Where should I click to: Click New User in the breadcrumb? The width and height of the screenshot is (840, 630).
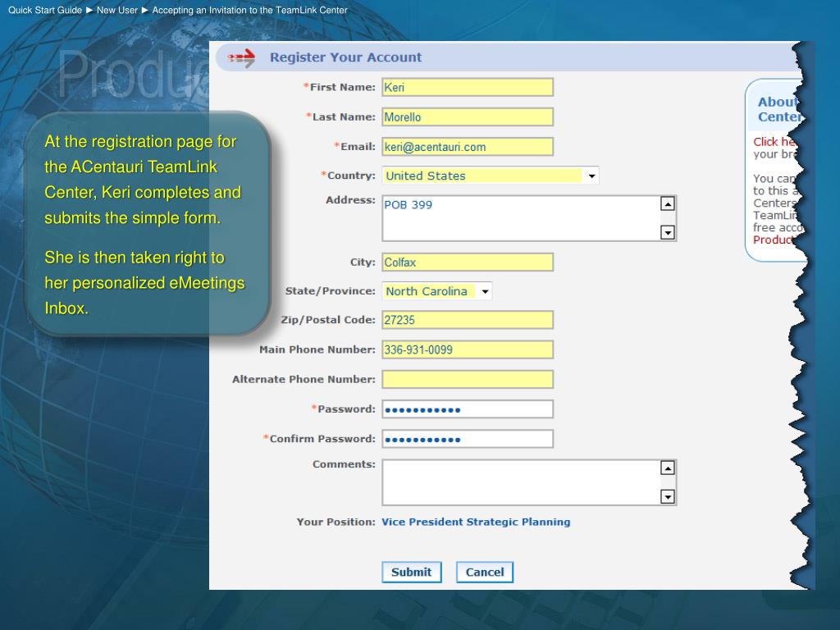pos(116,10)
